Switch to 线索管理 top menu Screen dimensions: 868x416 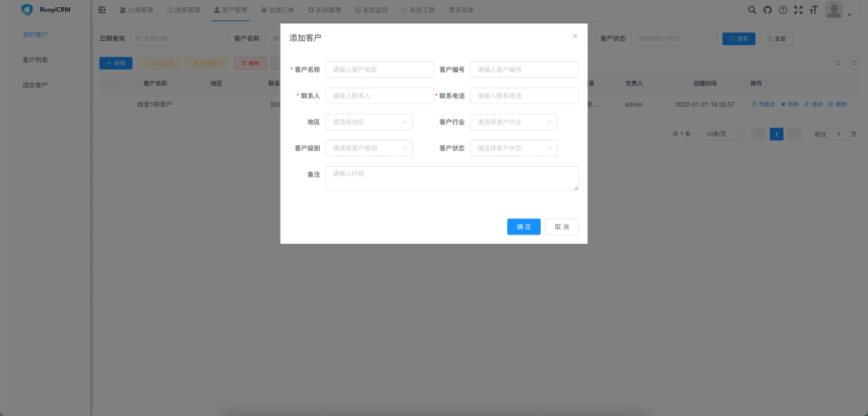tap(182, 10)
